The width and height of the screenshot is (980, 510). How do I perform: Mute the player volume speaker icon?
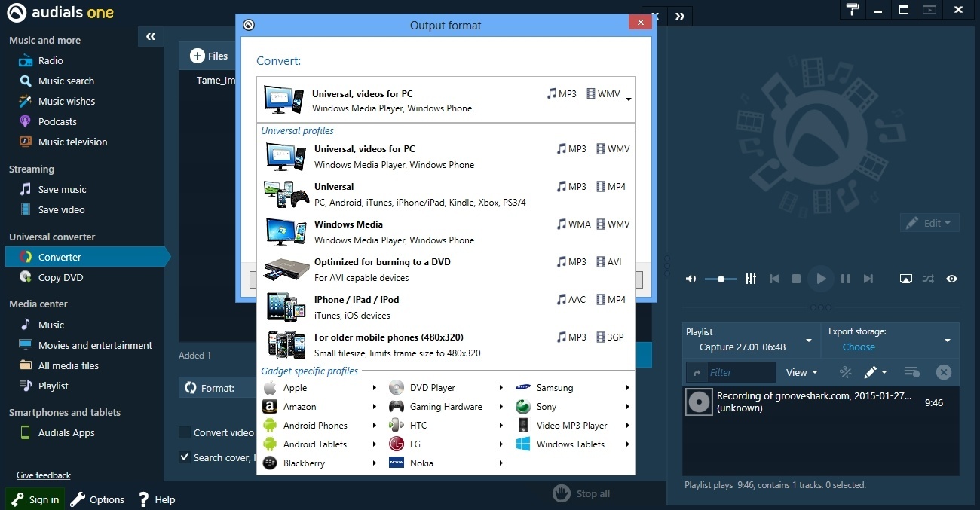tap(691, 279)
